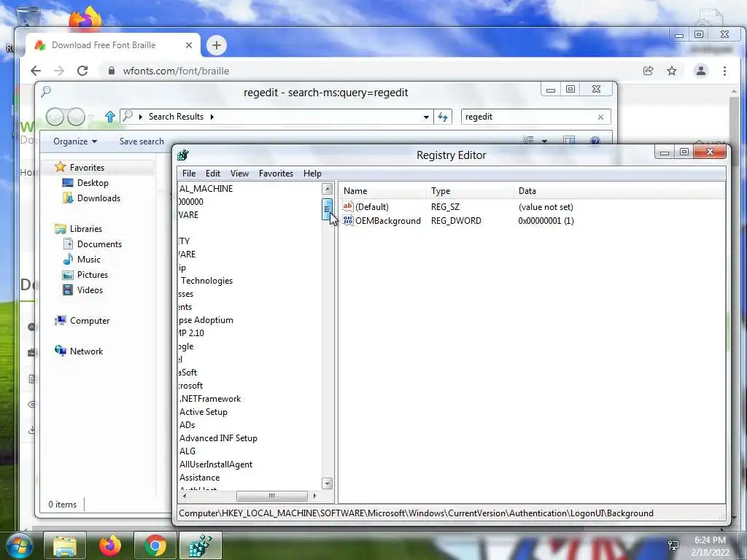Select the OEMBackground registry value
Viewport: 747px width, 560px height.
click(x=388, y=221)
